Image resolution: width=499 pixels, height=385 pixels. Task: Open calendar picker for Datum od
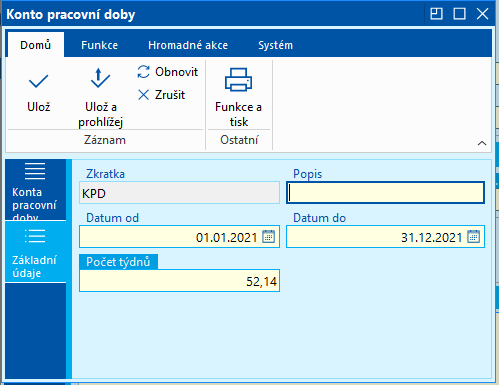[x=269, y=237]
